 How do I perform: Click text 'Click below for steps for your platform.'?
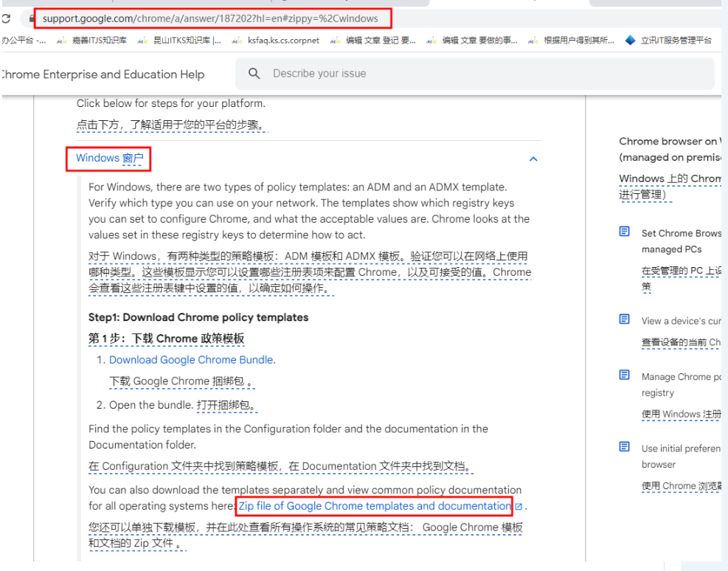point(171,103)
